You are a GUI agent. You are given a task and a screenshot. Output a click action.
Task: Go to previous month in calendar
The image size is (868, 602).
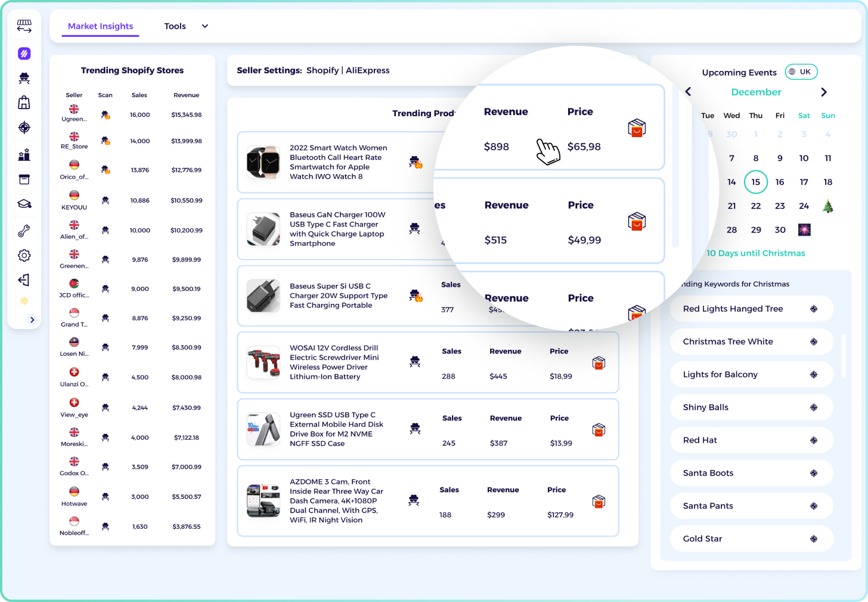point(688,92)
